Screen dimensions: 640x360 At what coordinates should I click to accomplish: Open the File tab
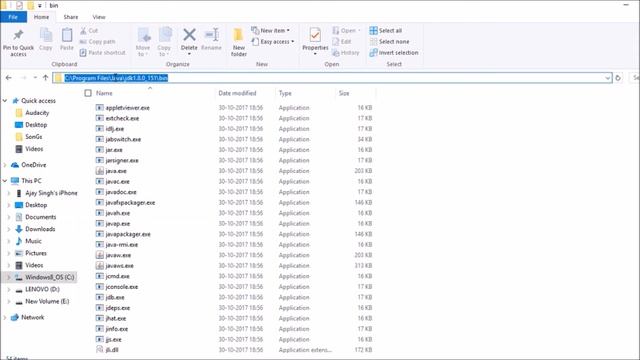13,17
